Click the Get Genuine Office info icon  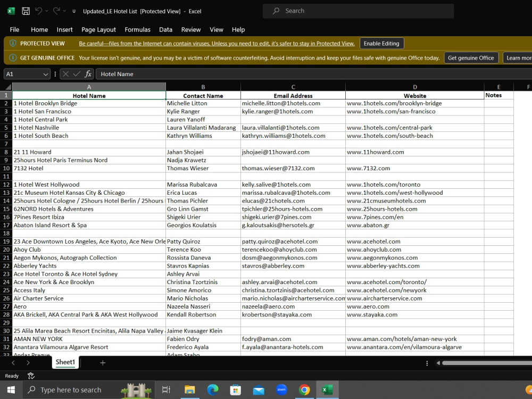pyautogui.click(x=13, y=57)
